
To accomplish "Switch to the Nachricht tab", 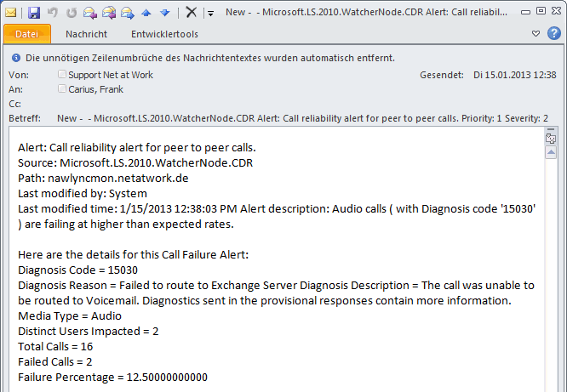I will 87,34.
